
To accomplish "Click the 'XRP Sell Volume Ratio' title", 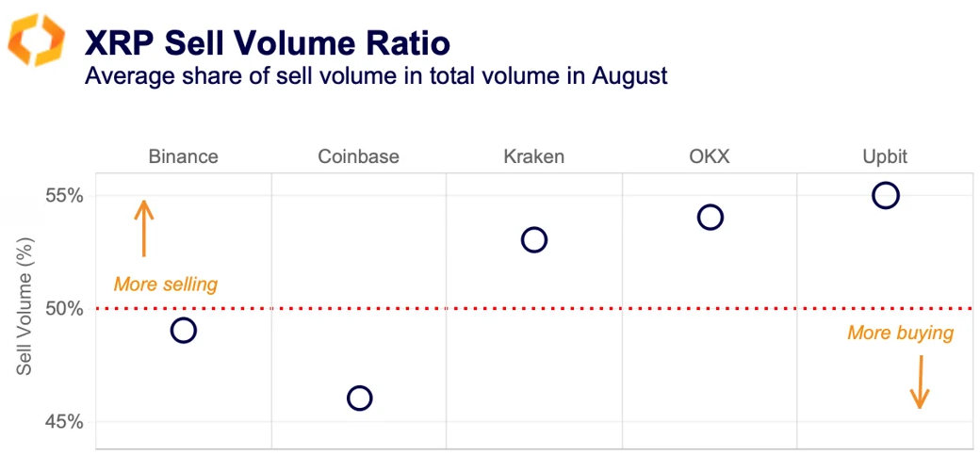I will [x=267, y=42].
